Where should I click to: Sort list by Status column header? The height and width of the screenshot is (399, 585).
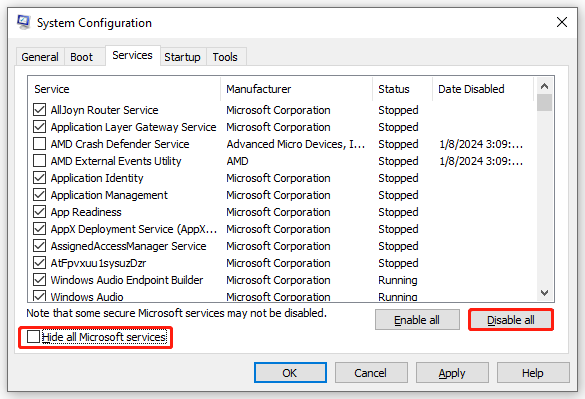403,89
